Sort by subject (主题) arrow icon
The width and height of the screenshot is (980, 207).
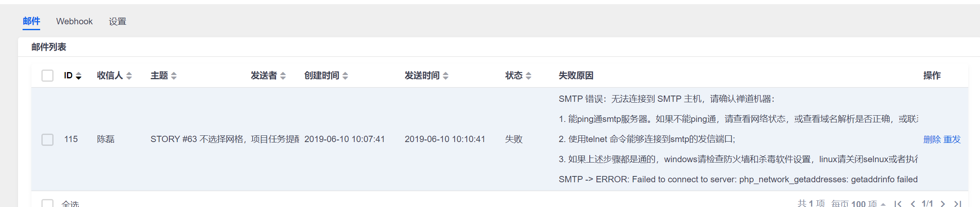(x=174, y=76)
